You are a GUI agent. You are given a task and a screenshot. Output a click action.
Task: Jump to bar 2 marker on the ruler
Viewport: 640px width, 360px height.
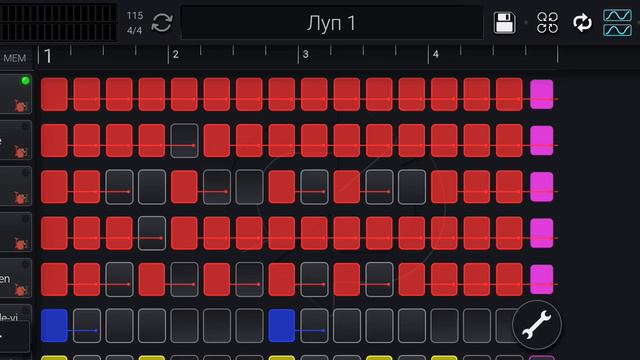(176, 54)
